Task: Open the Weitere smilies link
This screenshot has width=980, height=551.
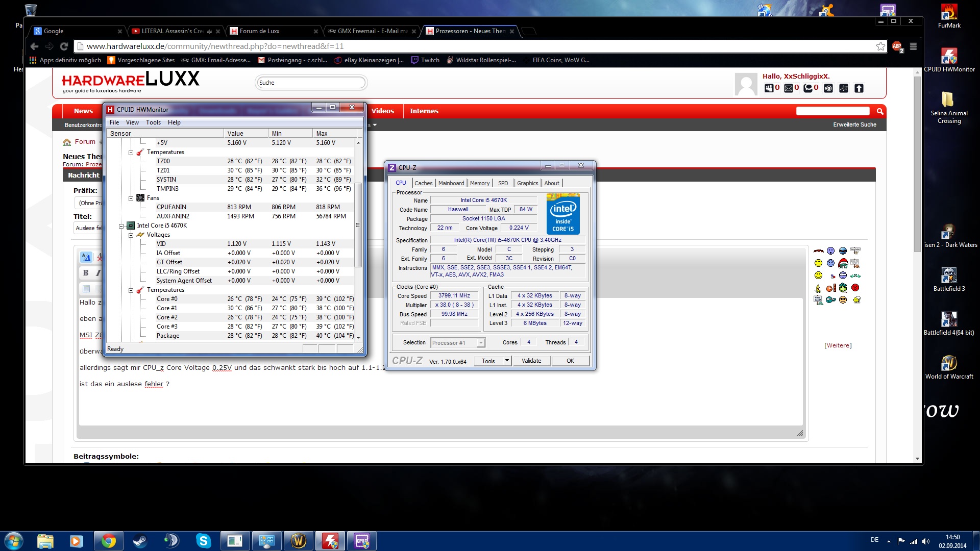Action: coord(838,345)
